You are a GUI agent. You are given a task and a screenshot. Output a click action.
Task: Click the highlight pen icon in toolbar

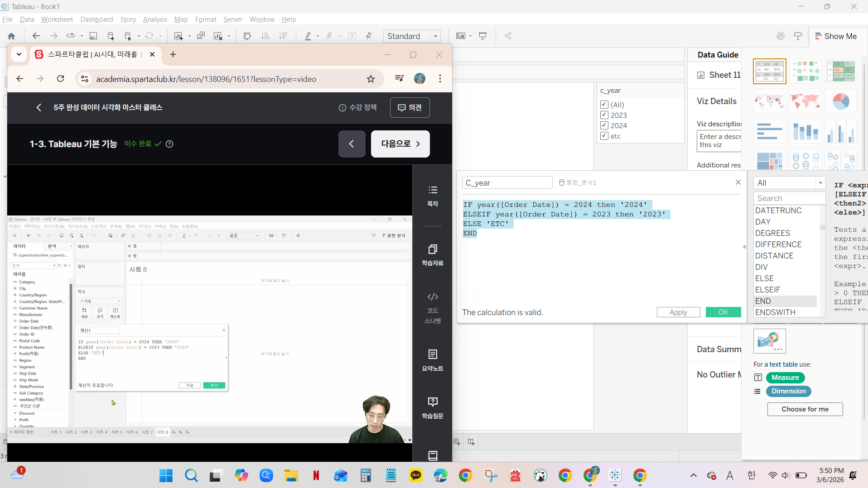point(308,36)
